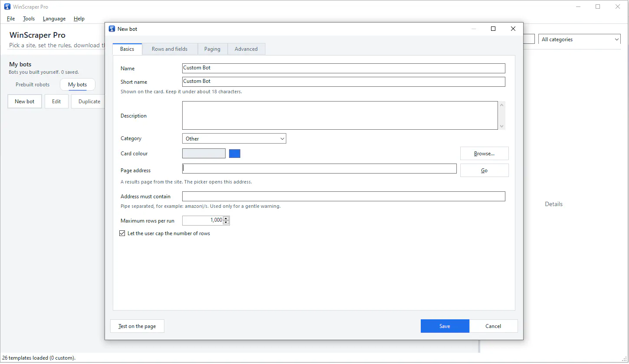Screen dimensions: 629x364
Task: Click the Browse... button
Action: click(484, 154)
